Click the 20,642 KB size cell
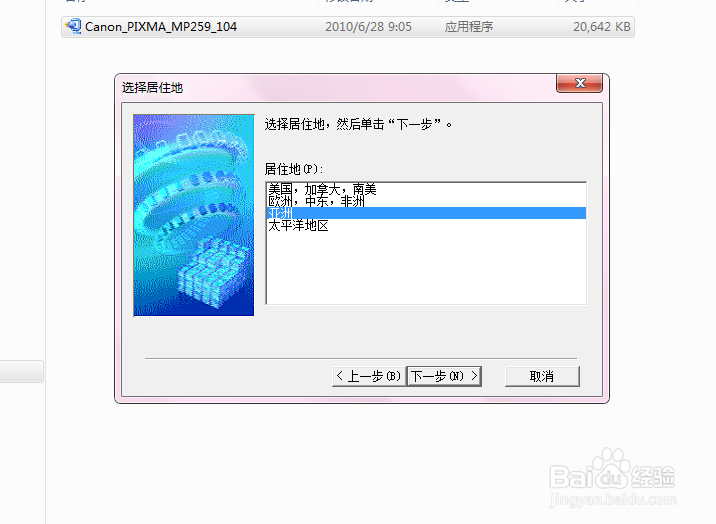Screen dimensions: 716x524 601,27
